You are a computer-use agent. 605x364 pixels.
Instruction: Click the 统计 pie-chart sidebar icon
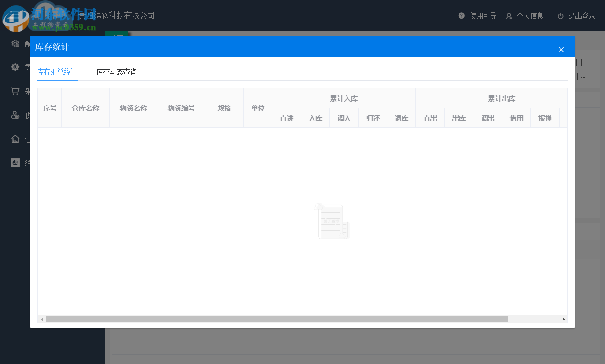14,163
